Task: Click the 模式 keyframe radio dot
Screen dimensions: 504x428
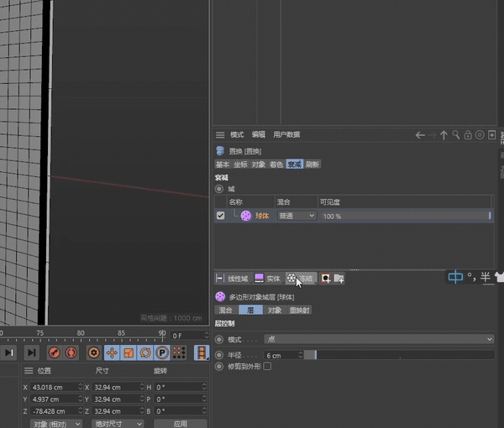Action: (x=219, y=339)
